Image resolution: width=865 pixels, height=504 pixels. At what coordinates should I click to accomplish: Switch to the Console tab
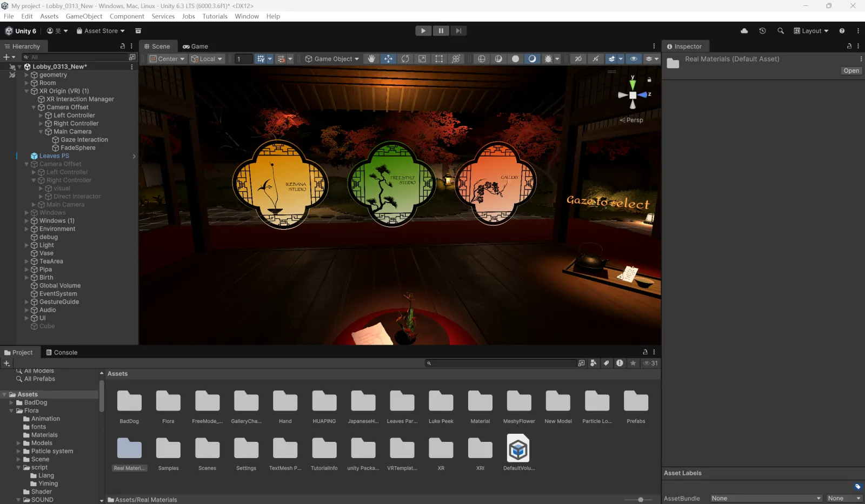(x=62, y=352)
